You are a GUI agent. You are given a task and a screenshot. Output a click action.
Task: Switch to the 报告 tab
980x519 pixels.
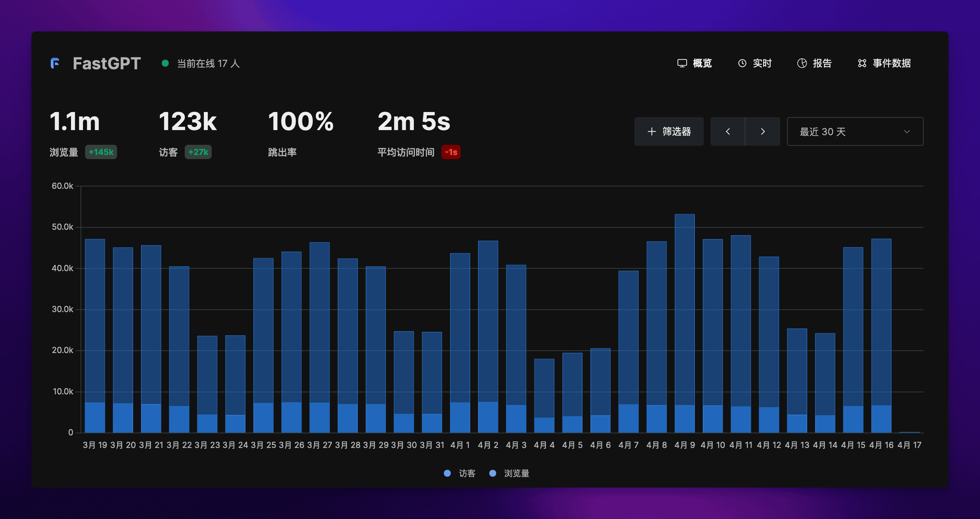pos(822,63)
